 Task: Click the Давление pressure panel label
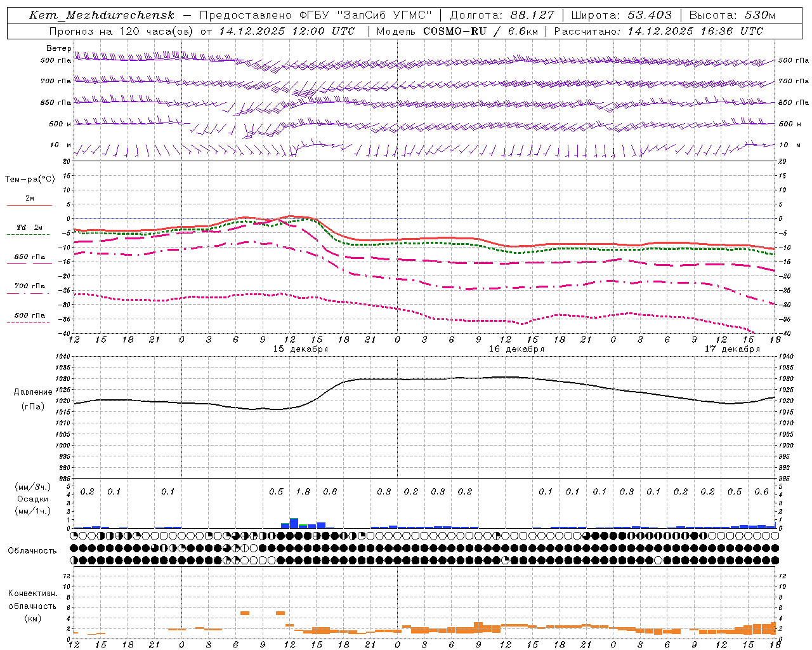pos(33,392)
